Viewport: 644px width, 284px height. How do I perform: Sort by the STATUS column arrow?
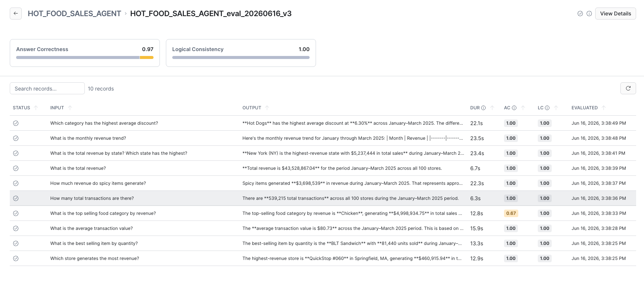[36, 108]
